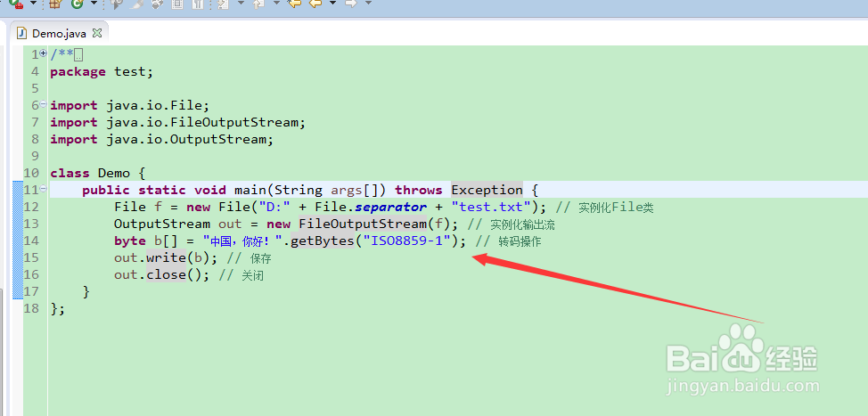Screen dimensions: 868x416
Task: Click line number 5 in the gutter
Action: [x=36, y=88]
